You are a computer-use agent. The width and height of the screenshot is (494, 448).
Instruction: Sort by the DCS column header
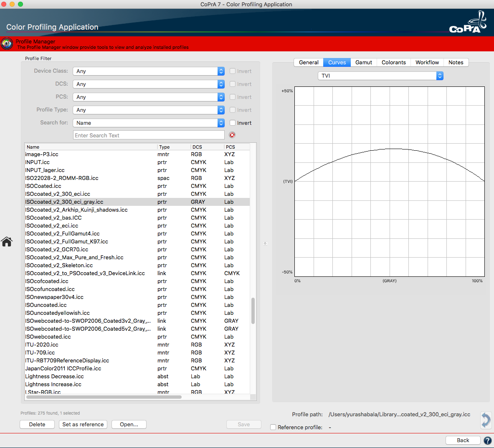(207, 147)
